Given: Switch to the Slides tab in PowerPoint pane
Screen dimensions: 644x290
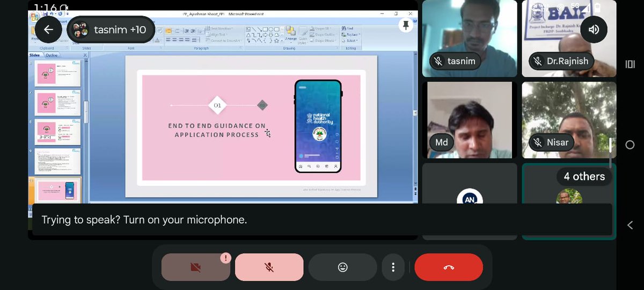Looking at the screenshot, I should tap(36, 55).
